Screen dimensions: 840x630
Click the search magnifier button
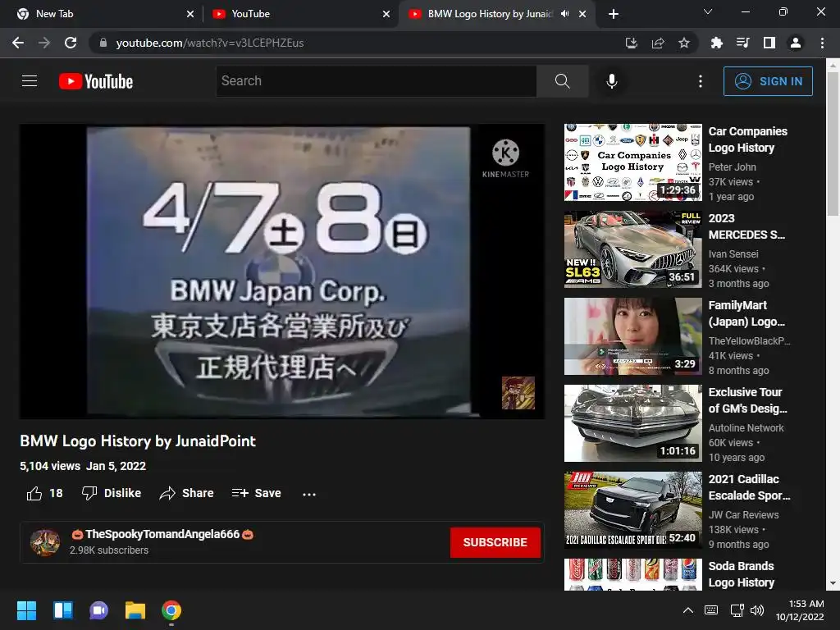562,81
